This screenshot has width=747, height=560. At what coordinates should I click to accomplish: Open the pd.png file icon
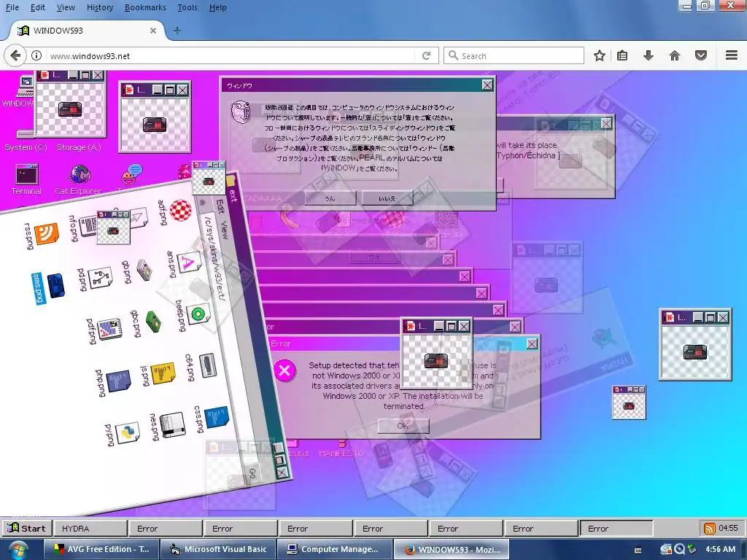click(x=101, y=278)
